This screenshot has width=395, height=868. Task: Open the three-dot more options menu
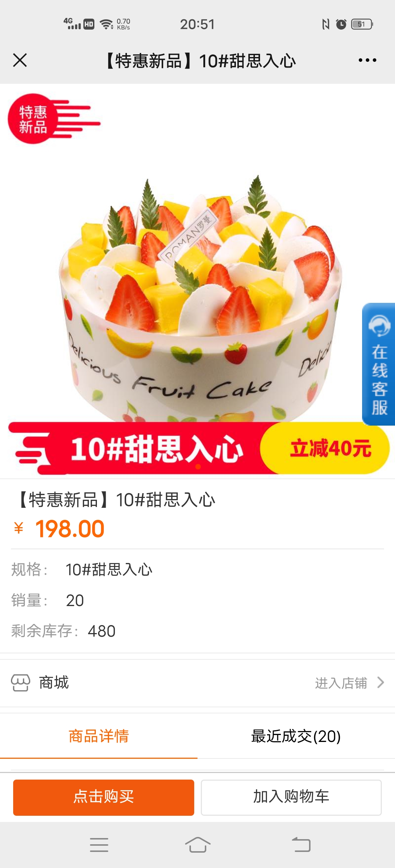[x=367, y=60]
